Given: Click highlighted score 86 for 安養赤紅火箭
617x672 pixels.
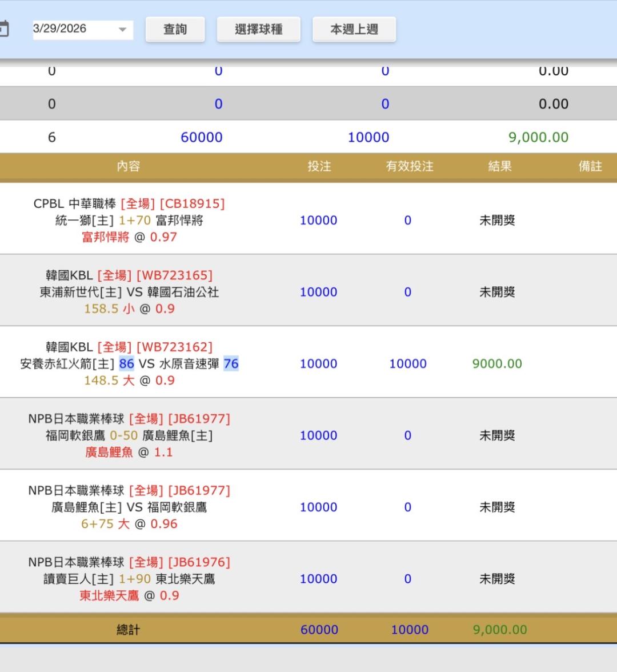Looking at the screenshot, I should point(126,364).
